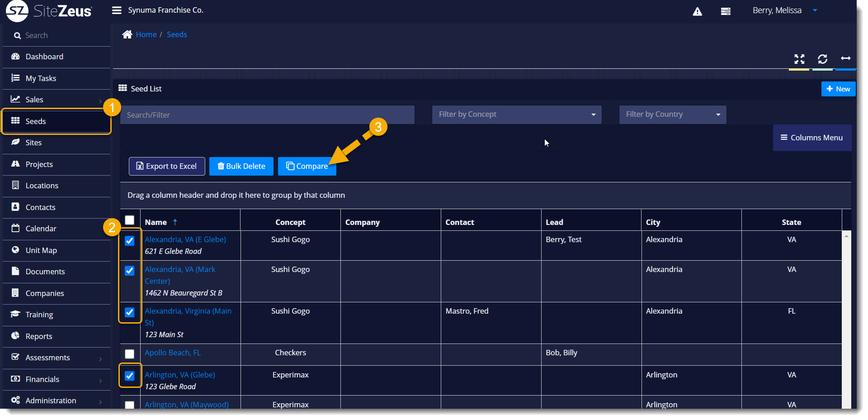
Task: Expand the Financials submenu chevron
Action: click(x=100, y=381)
